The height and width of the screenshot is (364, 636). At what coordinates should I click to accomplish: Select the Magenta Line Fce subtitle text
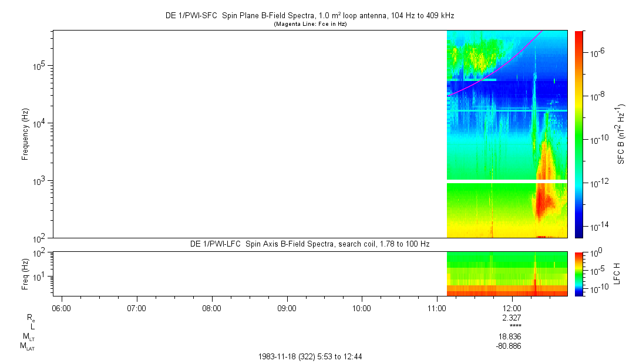click(x=309, y=24)
